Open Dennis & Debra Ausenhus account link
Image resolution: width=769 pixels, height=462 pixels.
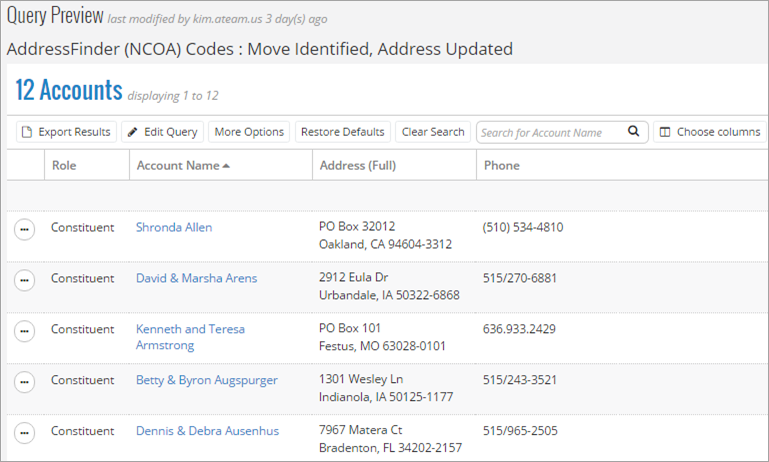point(207,431)
